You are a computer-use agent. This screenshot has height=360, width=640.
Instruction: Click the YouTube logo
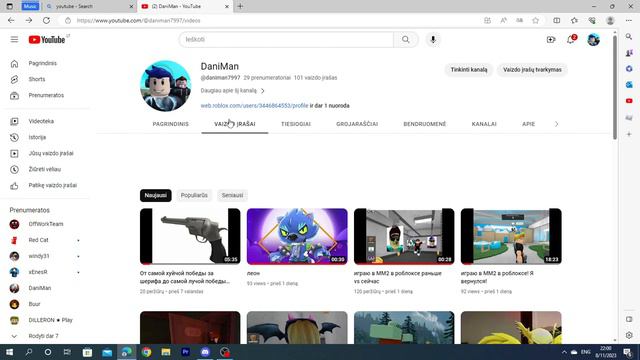[47, 40]
